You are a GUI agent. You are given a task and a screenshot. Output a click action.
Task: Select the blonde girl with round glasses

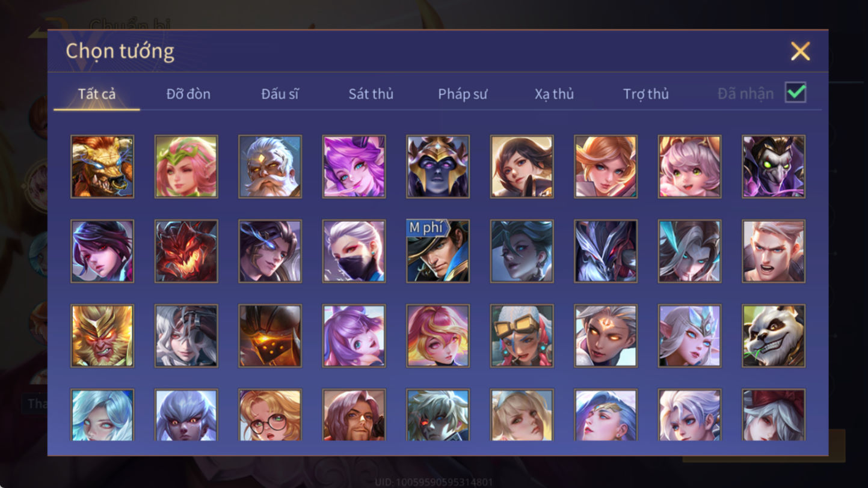tap(270, 415)
